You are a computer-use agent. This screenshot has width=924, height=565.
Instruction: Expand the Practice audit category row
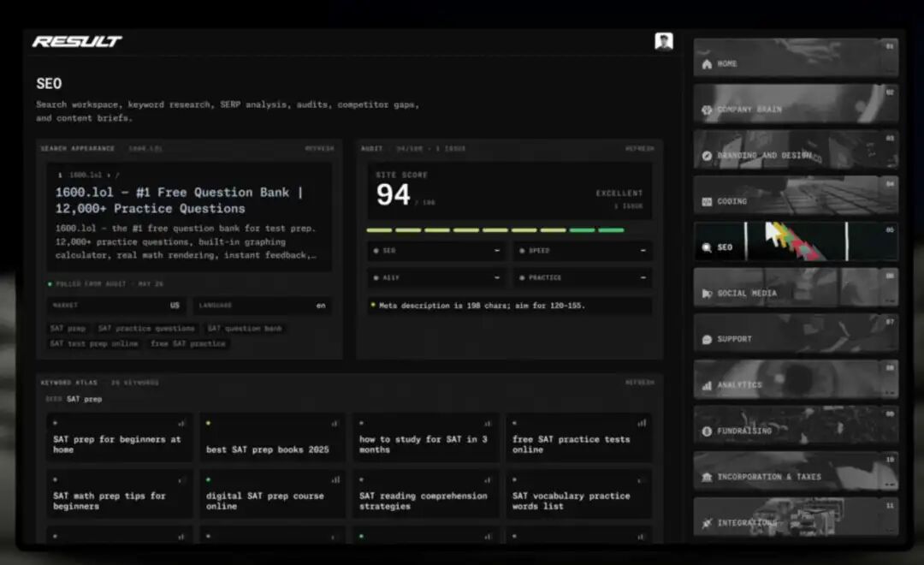click(583, 277)
